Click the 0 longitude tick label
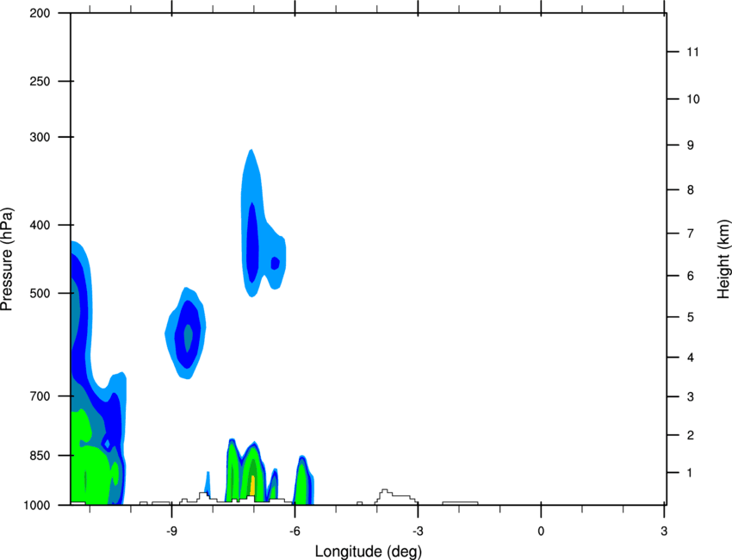 541,532
